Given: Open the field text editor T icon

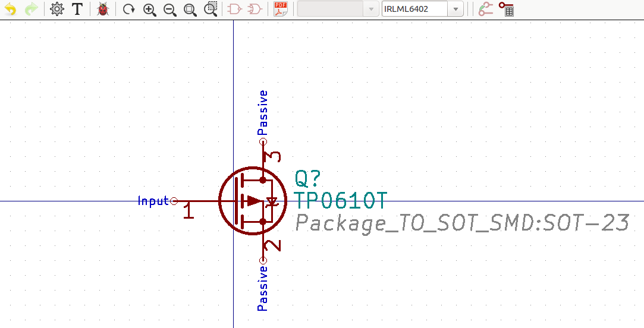Looking at the screenshot, I should (77, 9).
